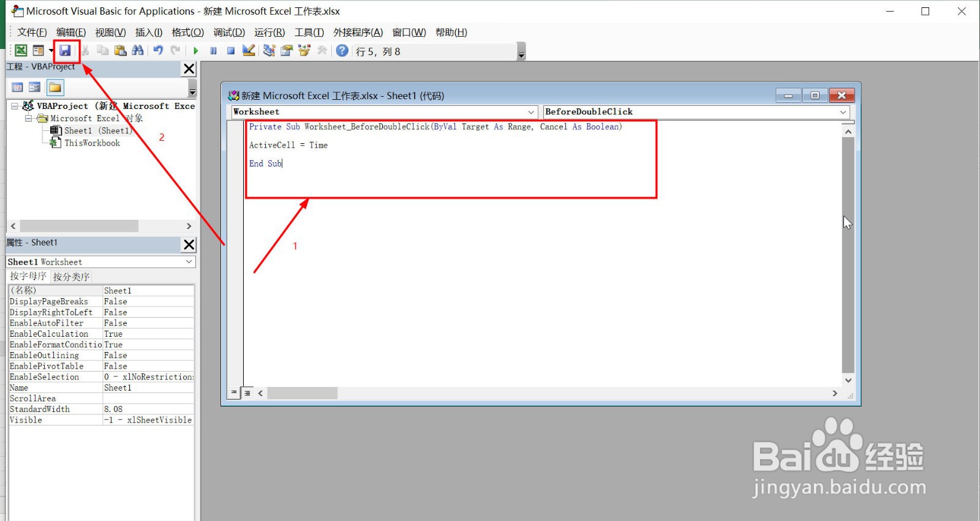Maximize the Sheet1 code window
Screen dimensions: 980x521
(815, 96)
